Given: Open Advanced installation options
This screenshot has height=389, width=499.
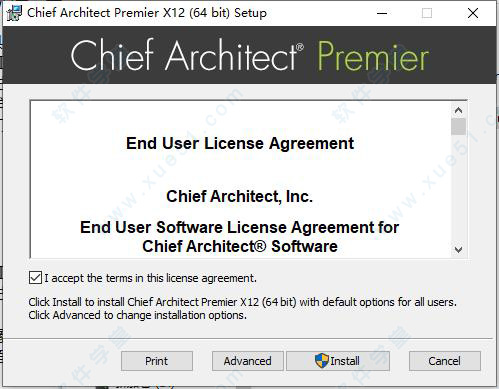Looking at the screenshot, I should coord(248,361).
